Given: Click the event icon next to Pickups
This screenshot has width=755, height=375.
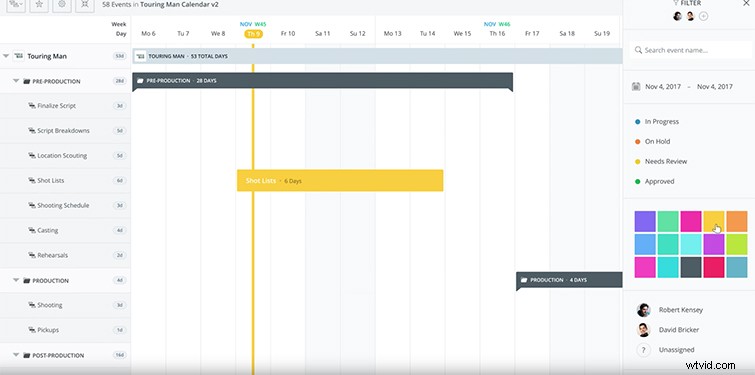Looking at the screenshot, I should pos(32,330).
